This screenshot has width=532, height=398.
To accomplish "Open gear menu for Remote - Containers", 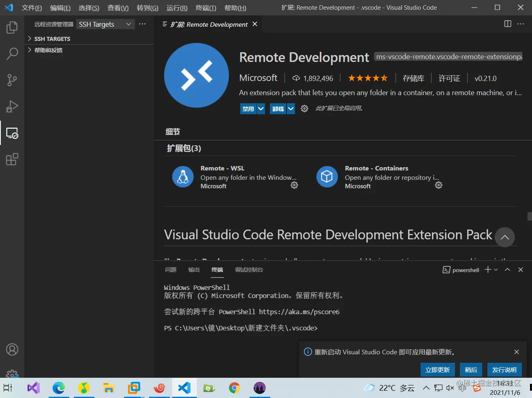I will tap(438, 185).
